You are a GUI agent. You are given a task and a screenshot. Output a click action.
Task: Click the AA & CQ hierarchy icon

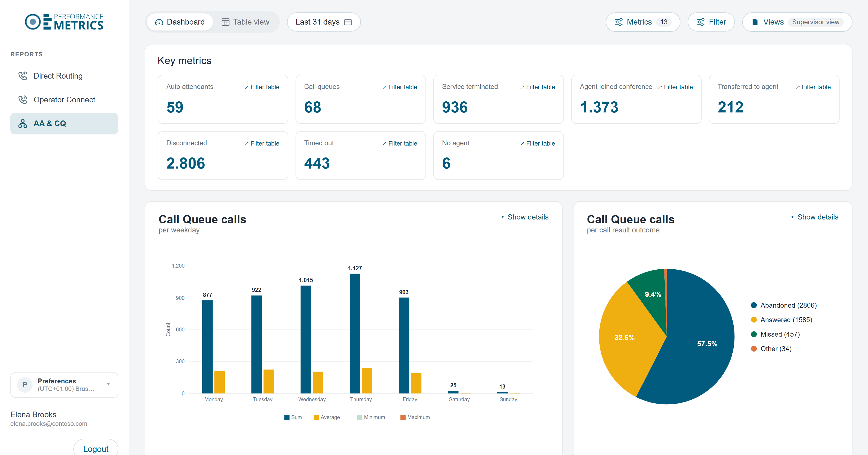click(22, 124)
